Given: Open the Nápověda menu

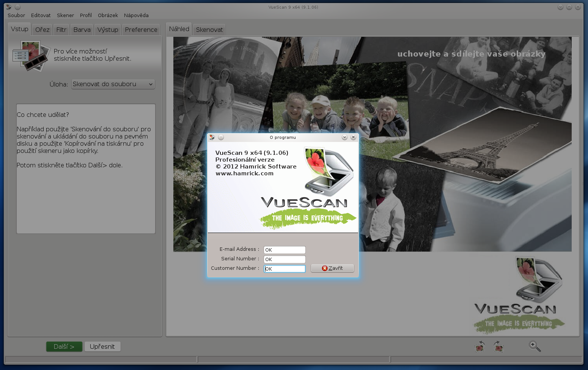Looking at the screenshot, I should pos(136,16).
